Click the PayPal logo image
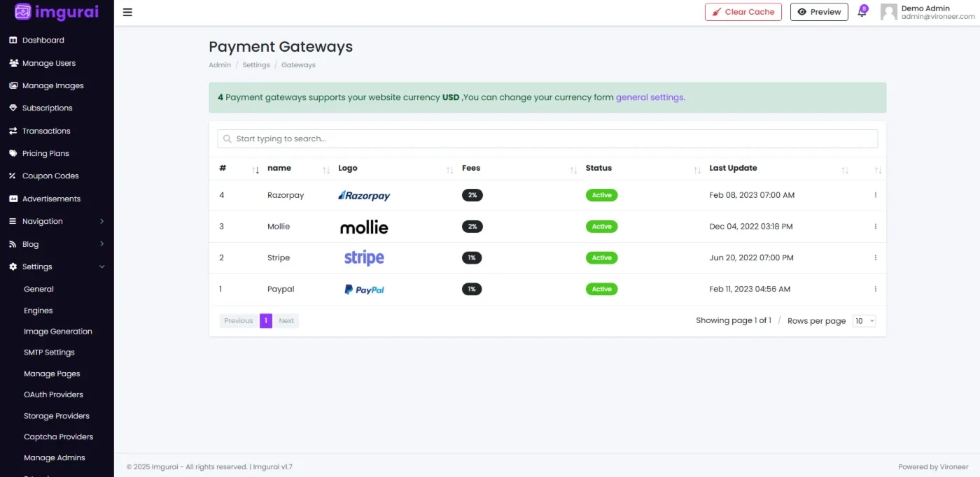980x477 pixels. [x=364, y=289]
